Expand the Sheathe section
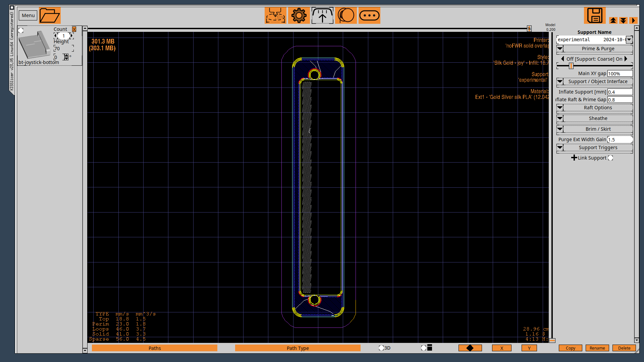Screen dimensions: 644x362 (594, 118)
